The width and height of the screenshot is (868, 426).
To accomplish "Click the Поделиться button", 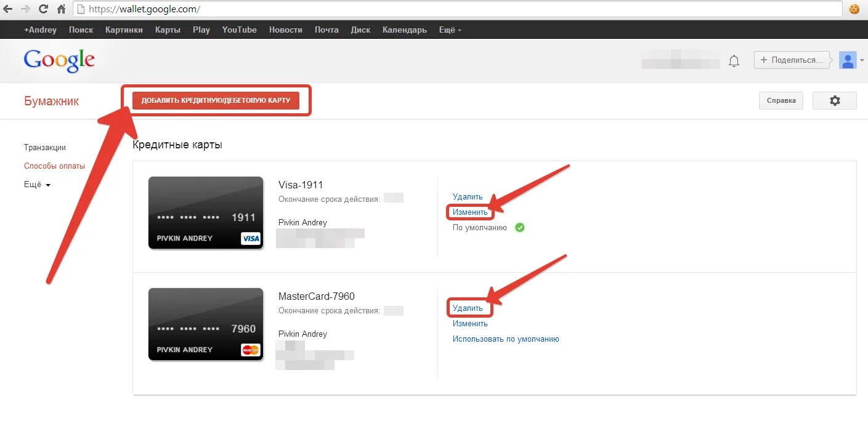I will [x=792, y=60].
